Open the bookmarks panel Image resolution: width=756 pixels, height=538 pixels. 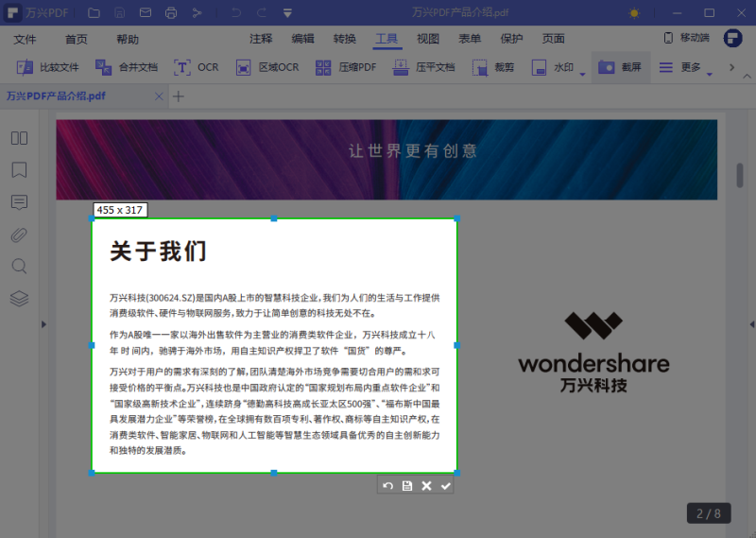pos(19,170)
